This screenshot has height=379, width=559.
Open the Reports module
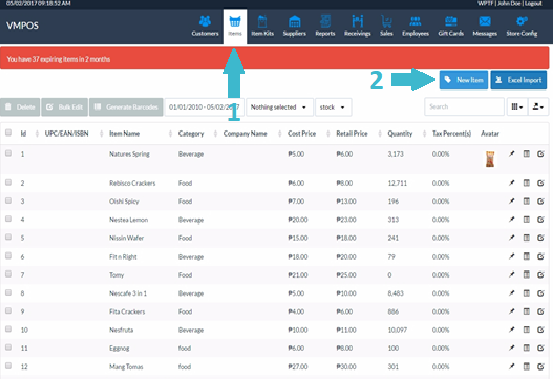pos(325,26)
